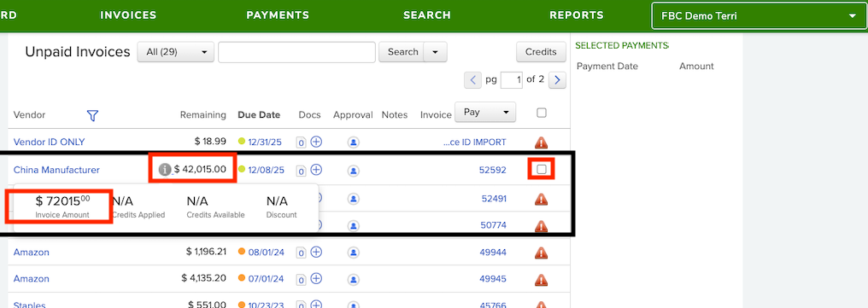The width and height of the screenshot is (868, 308).
Task: Open the REPORTS tab
Action: click(x=577, y=15)
